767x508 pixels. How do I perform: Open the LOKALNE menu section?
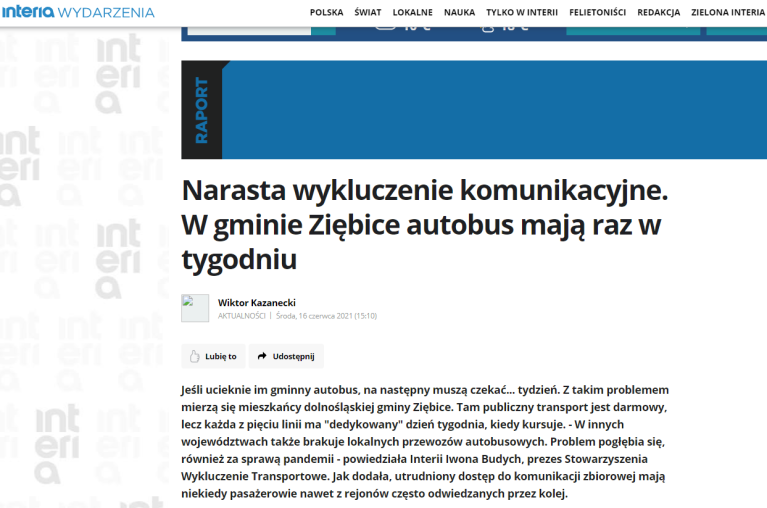pos(413,13)
